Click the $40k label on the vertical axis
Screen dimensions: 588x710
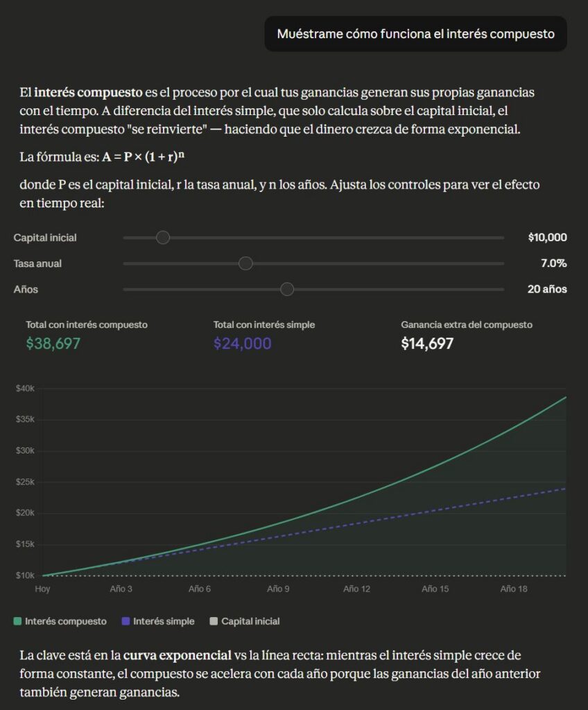pyautogui.click(x=25, y=388)
